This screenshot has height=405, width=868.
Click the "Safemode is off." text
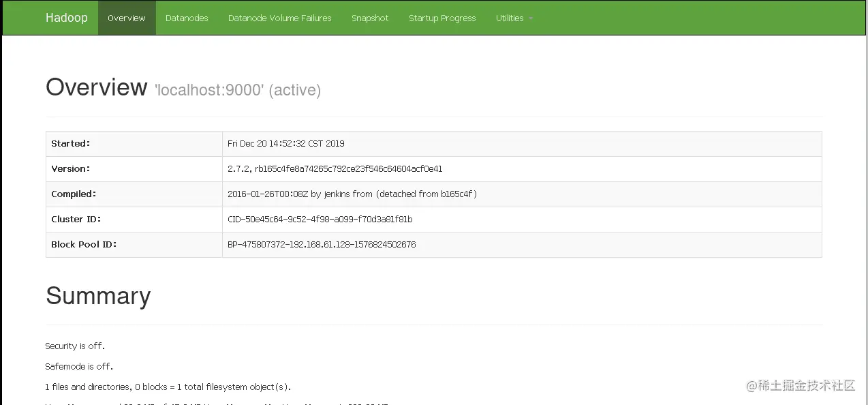[79, 367]
